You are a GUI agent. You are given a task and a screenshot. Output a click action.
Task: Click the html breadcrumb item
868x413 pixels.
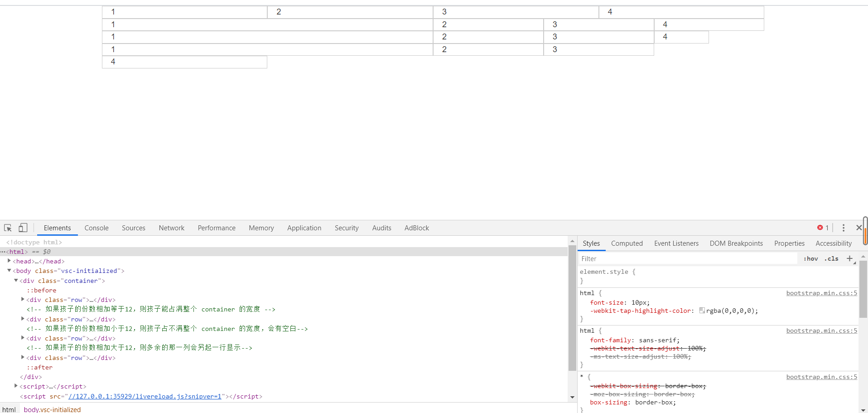coord(9,409)
